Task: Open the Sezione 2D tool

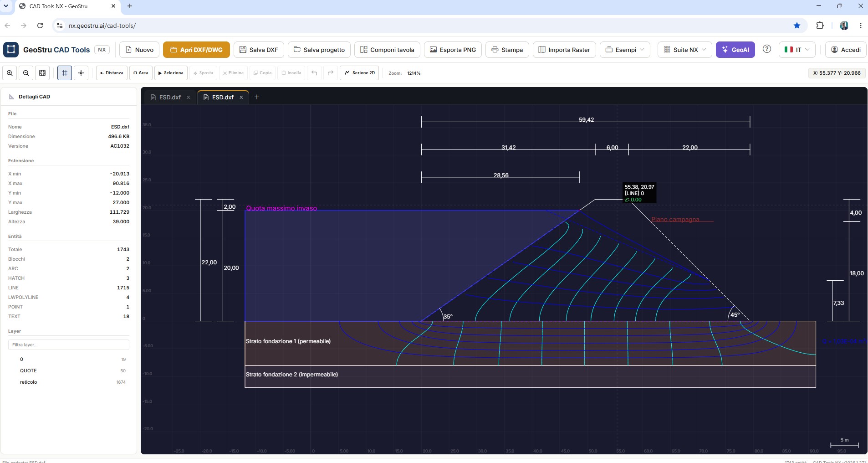Action: coord(359,73)
